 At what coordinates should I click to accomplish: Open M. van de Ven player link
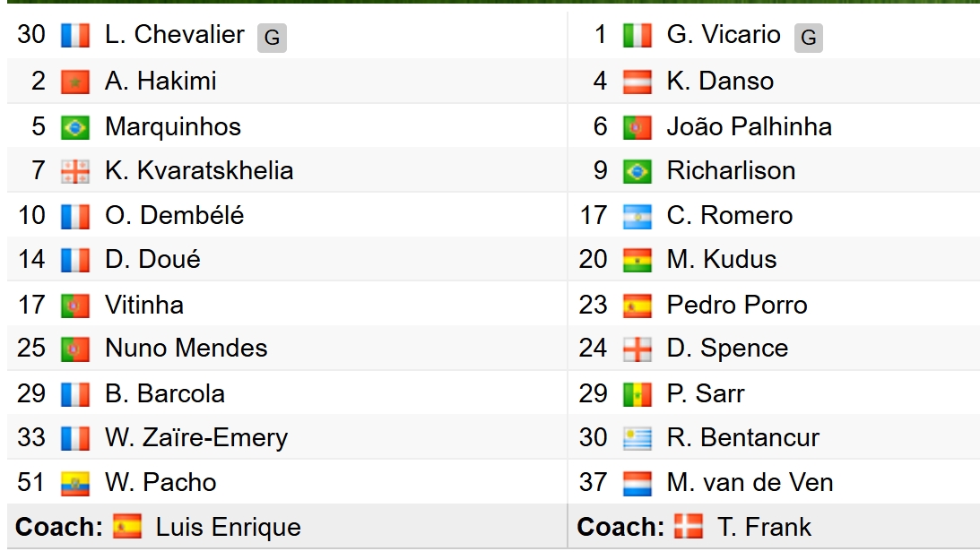[x=750, y=483]
